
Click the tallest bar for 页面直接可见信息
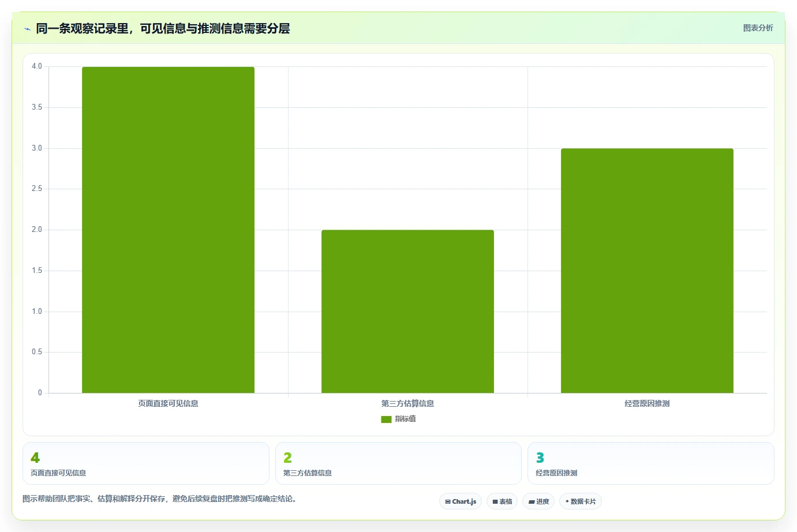(168, 230)
